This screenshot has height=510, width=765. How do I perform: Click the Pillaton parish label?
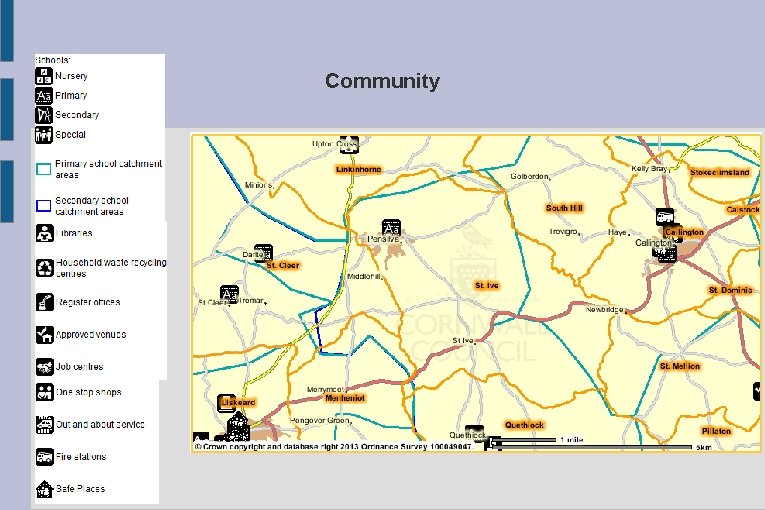(716, 431)
